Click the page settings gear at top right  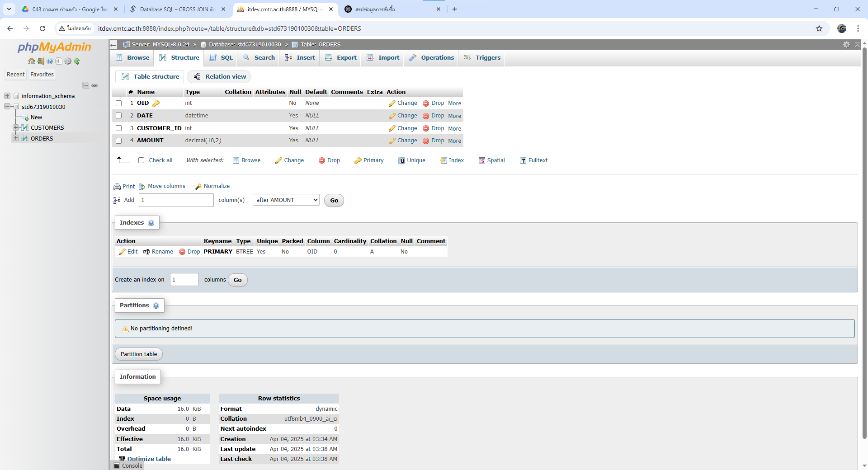tap(846, 44)
